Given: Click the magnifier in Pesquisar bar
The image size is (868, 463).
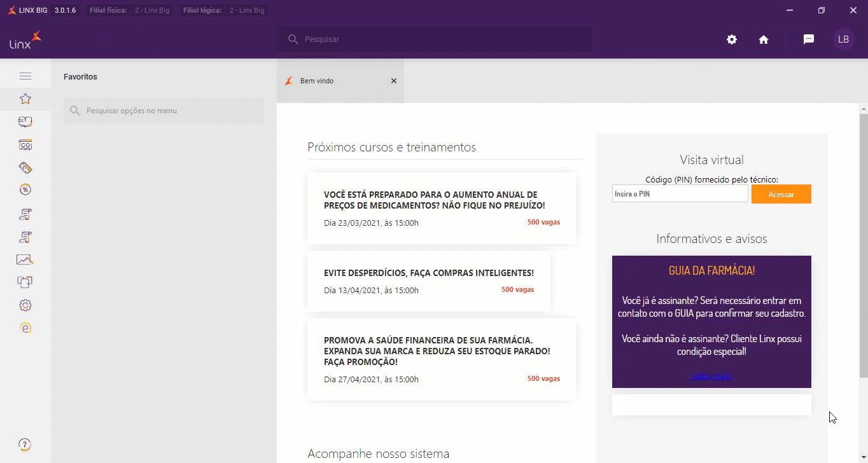Looking at the screenshot, I should 293,39.
